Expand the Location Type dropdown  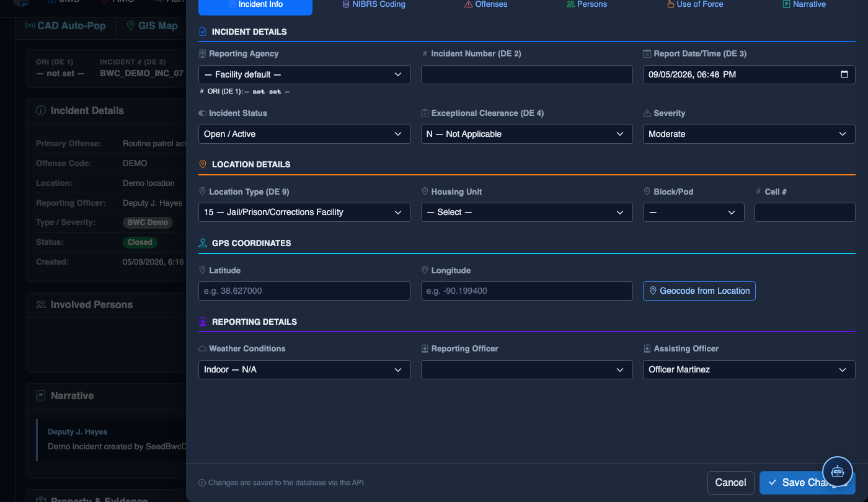click(304, 212)
